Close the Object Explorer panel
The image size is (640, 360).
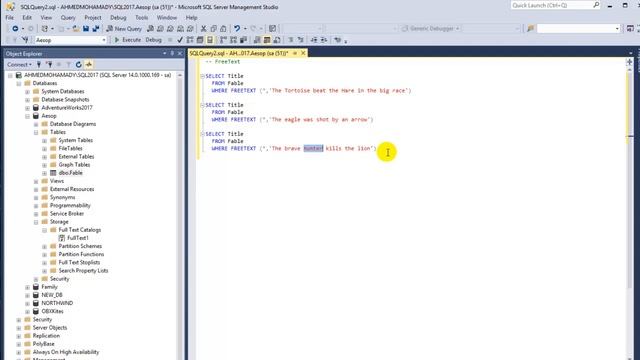pos(180,53)
